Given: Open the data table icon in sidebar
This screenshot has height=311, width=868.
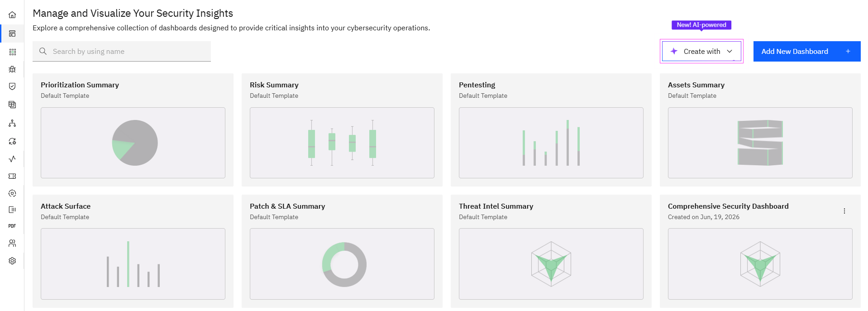Looking at the screenshot, I should coord(12,105).
